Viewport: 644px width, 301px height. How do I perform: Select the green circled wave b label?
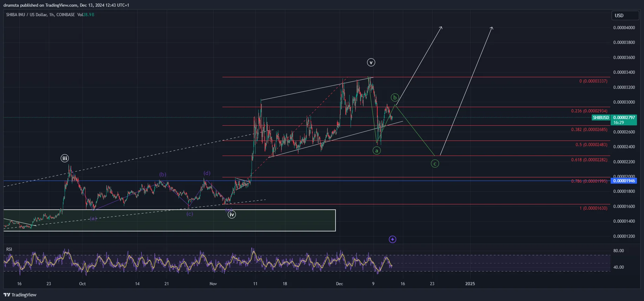point(395,98)
